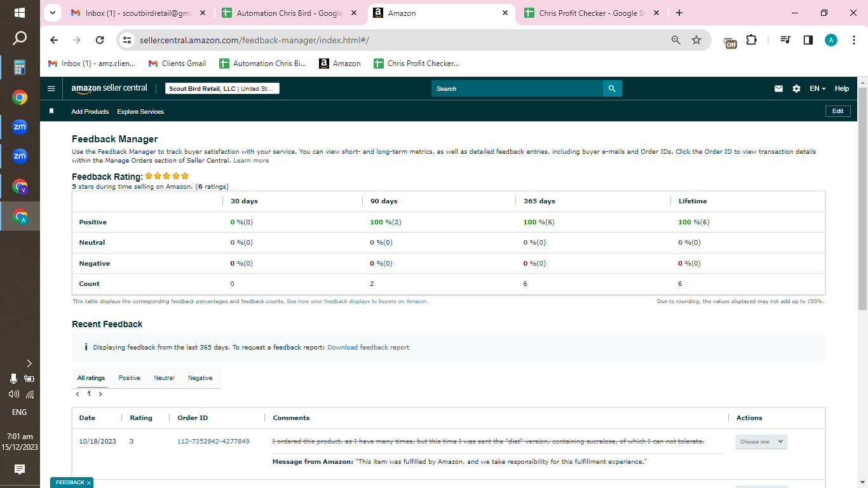Screen dimensions: 868x488
Task: Click the browser address bar URL
Action: click(x=254, y=40)
